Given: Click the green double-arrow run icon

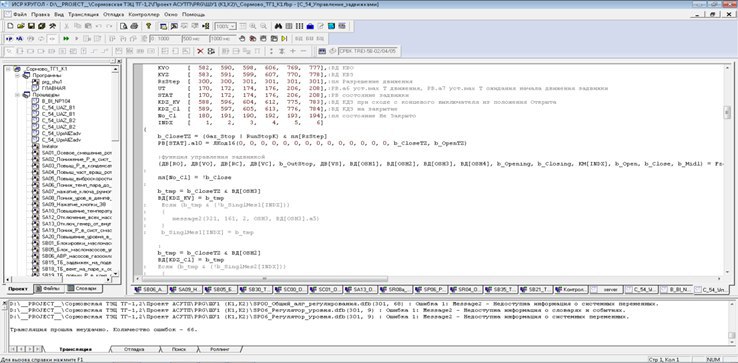Looking at the screenshot, I should pyautogui.click(x=66, y=38).
